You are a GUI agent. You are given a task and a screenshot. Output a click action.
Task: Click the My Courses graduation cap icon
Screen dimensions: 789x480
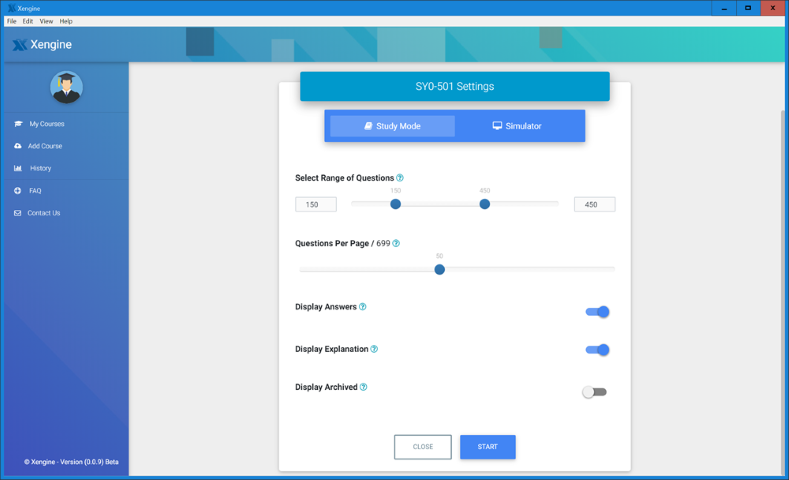18,124
